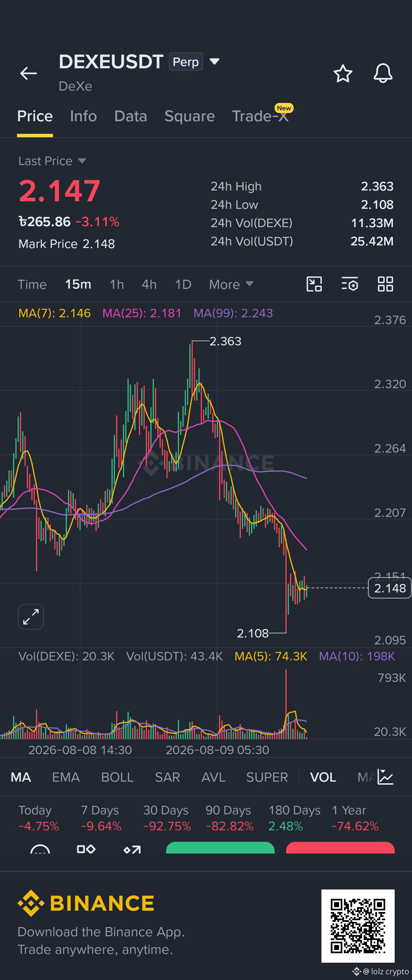The width and height of the screenshot is (412, 980).
Task: Open indicator chart settings icon beside VOL
Action: point(385,777)
